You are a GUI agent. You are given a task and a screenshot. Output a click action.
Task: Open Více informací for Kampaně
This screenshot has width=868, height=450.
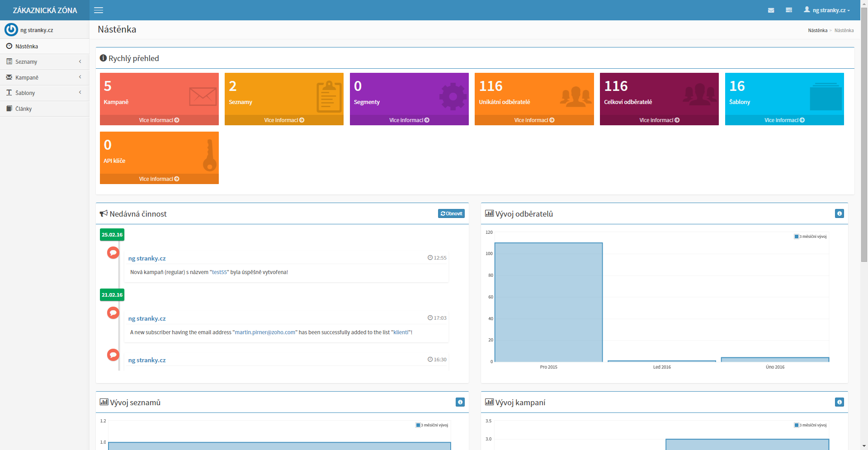[x=159, y=120]
